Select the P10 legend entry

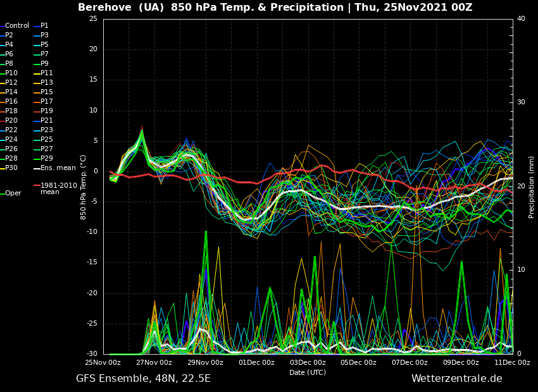[11, 73]
